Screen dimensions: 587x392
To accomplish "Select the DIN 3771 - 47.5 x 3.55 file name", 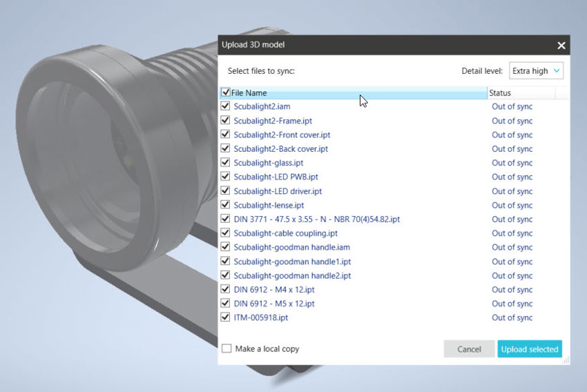I will 317,219.
